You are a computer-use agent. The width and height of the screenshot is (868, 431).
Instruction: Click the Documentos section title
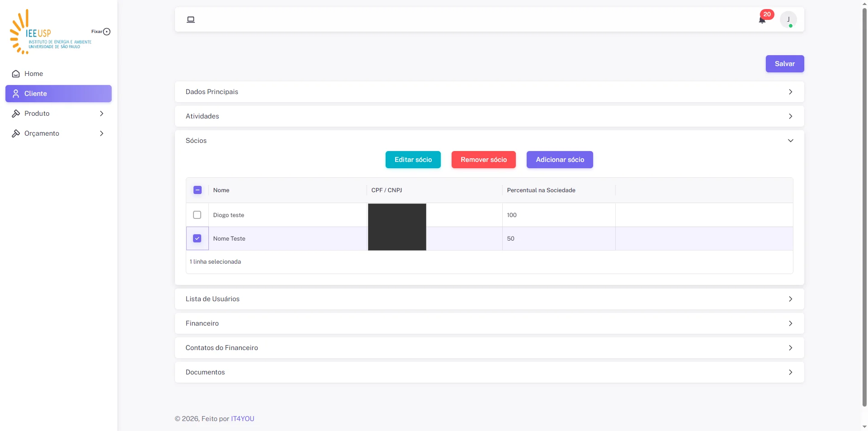coord(205,372)
